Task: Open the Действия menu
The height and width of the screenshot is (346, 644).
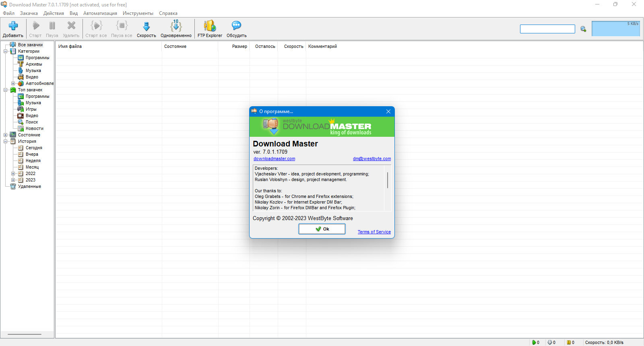Action: [54, 13]
